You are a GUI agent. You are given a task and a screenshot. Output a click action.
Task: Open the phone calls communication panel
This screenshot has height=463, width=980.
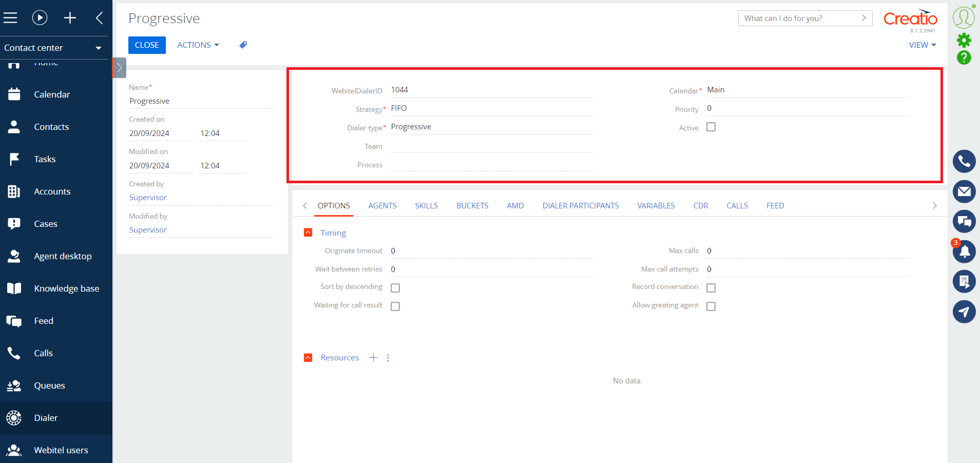coord(964,162)
